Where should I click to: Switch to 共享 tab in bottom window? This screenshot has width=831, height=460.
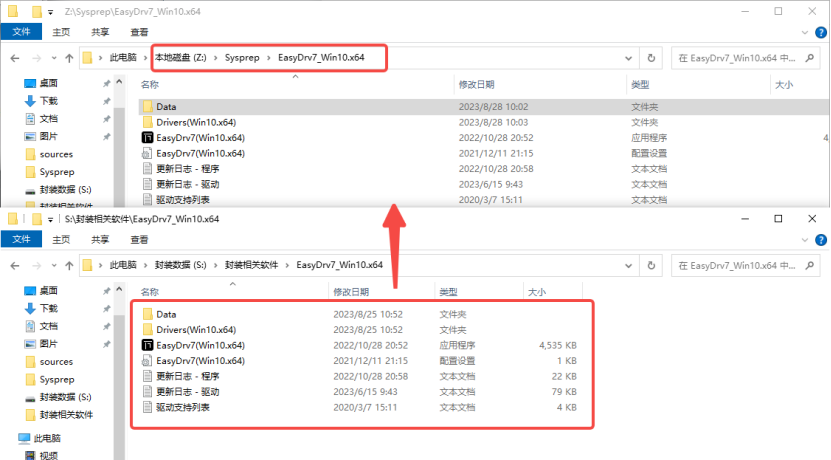click(100, 240)
